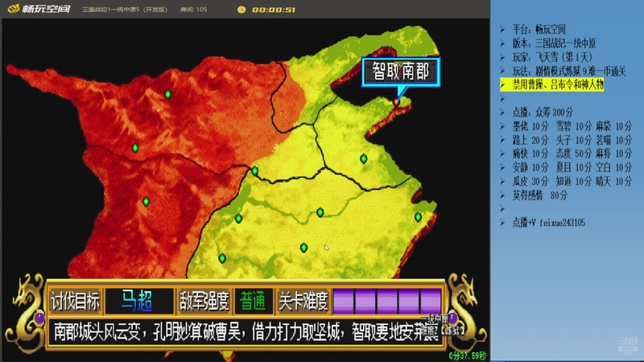The image size is (644, 362).
Task: Click the entry 麻将 10分
Action: pyautogui.click(x=614, y=154)
